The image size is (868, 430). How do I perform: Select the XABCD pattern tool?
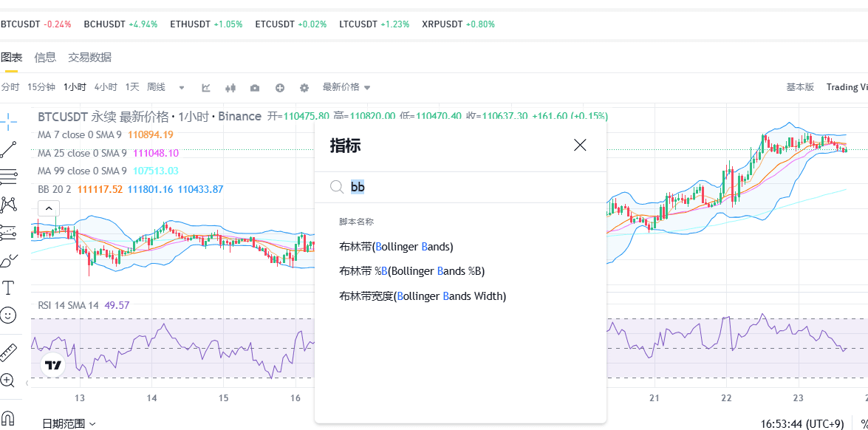[8, 204]
